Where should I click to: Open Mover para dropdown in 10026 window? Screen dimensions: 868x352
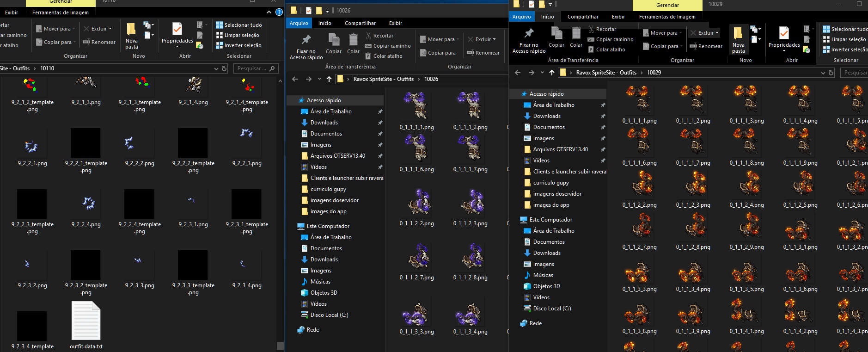pyautogui.click(x=440, y=39)
